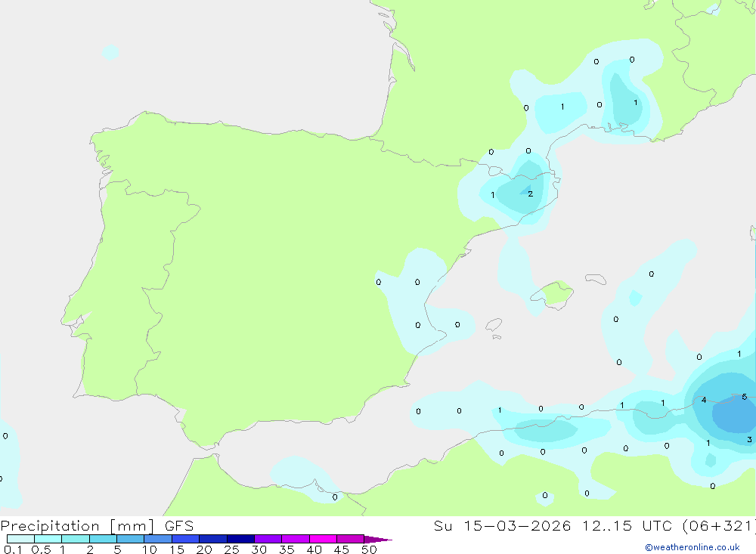Click the arrow tip above 50 mm
This screenshot has width=756, height=554.
pos(379,540)
